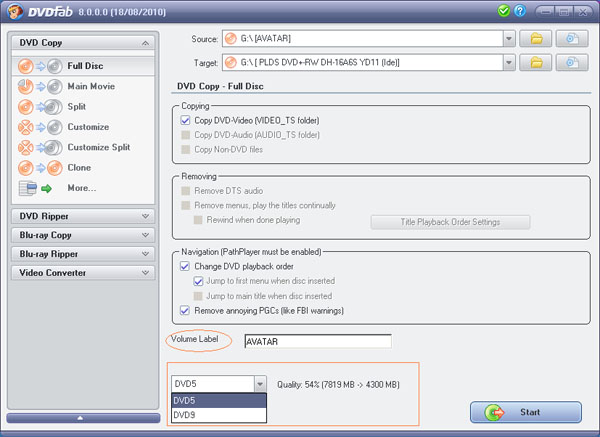Click the Clone mode disc icon
This screenshot has width=600, height=437.
[x=40, y=168]
